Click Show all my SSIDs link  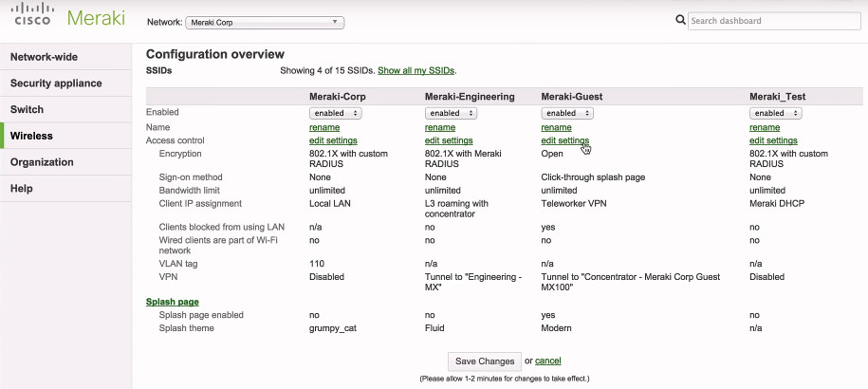(x=416, y=71)
